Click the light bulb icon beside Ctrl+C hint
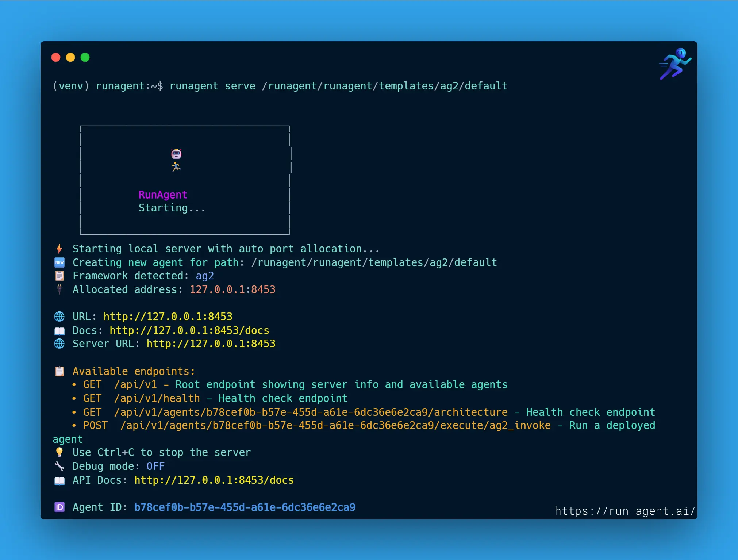The image size is (738, 560). pyautogui.click(x=59, y=452)
